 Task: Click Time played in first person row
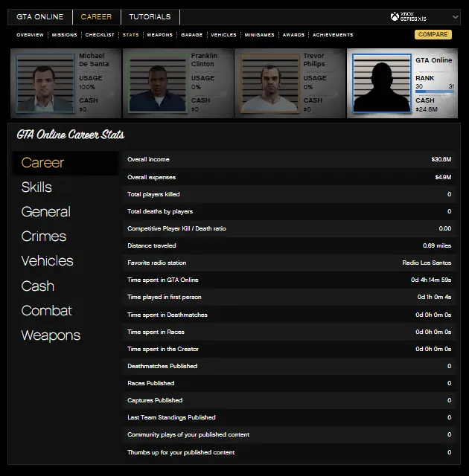pyautogui.click(x=290, y=297)
